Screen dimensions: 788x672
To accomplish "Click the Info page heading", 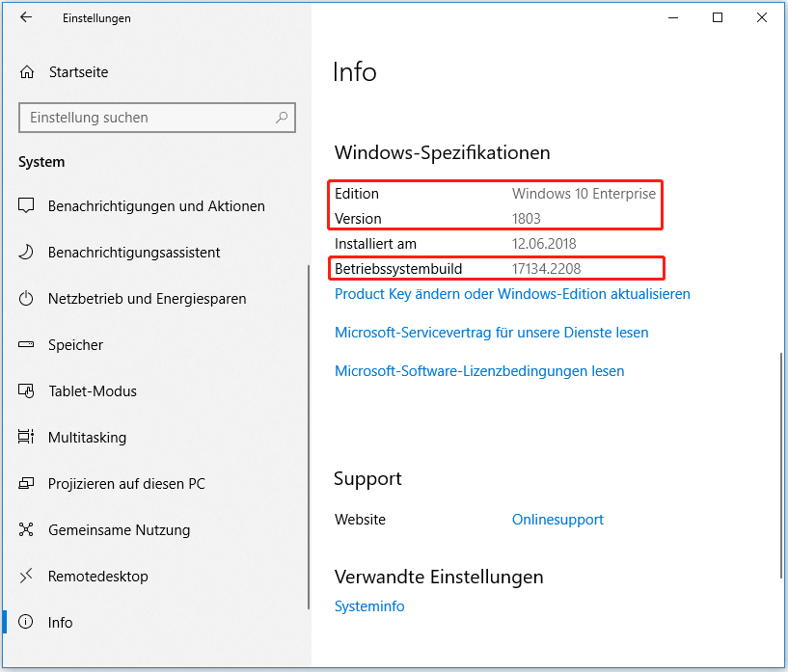I will click(x=355, y=71).
